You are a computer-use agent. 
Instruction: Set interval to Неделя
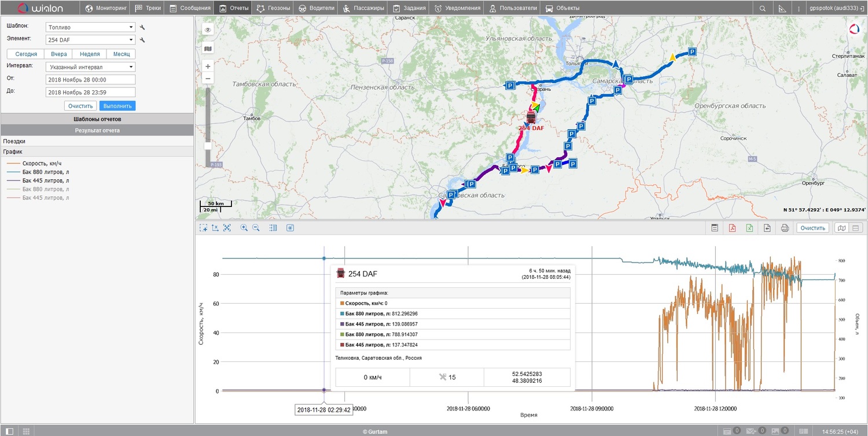point(90,54)
